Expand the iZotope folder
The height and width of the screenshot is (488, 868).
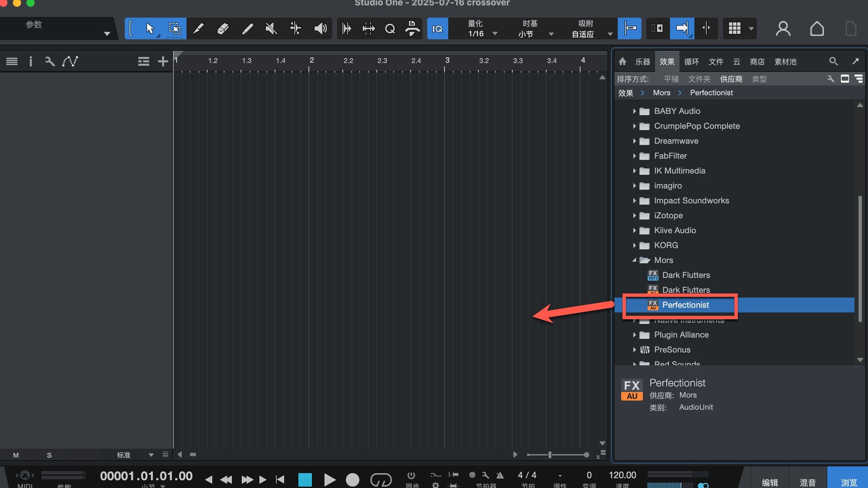point(634,216)
